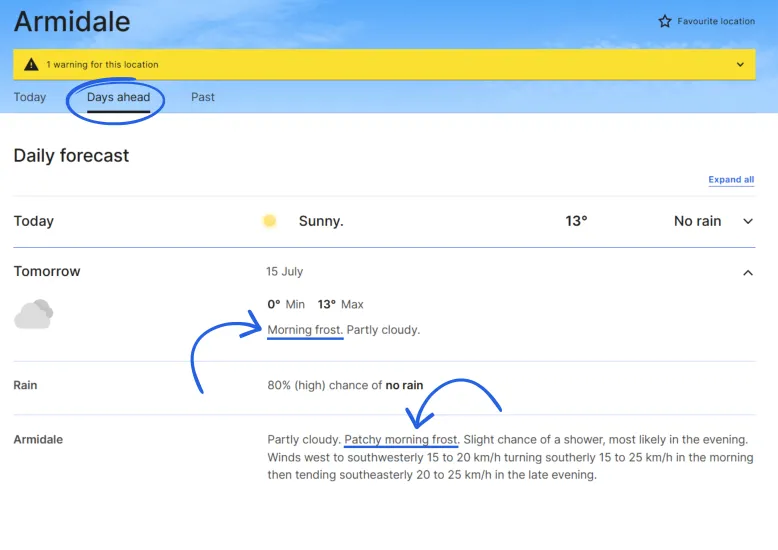Click the 'Winds west to southwesterly' sentence
Screen dimensions: 778x550
point(510,466)
